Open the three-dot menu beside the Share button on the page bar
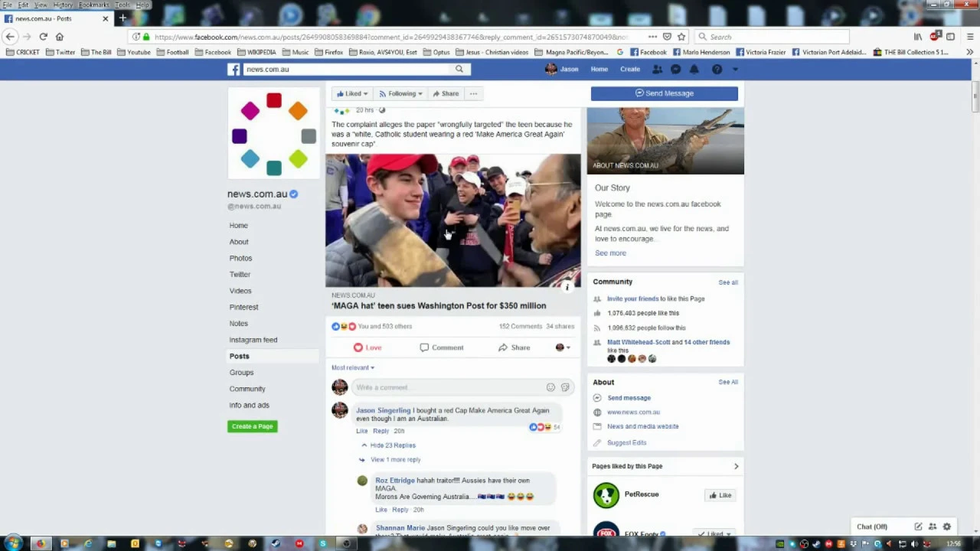Image resolution: width=980 pixels, height=551 pixels. pyautogui.click(x=473, y=93)
